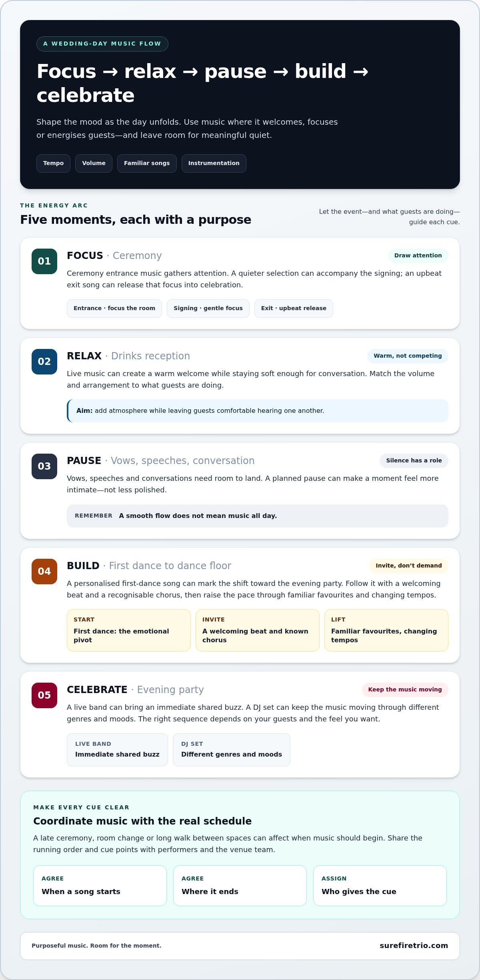
Task: Click the INVITE welcoming beat card
Action: pos(258,630)
